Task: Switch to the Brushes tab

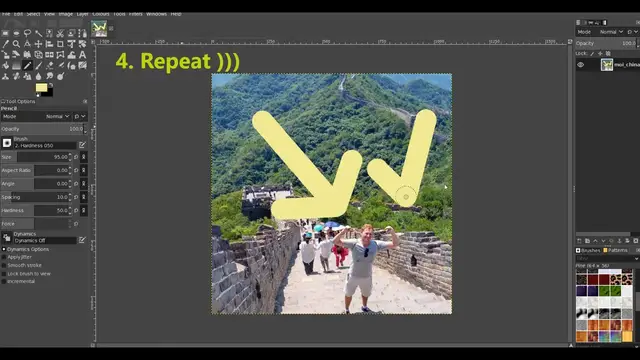Action: point(588,250)
